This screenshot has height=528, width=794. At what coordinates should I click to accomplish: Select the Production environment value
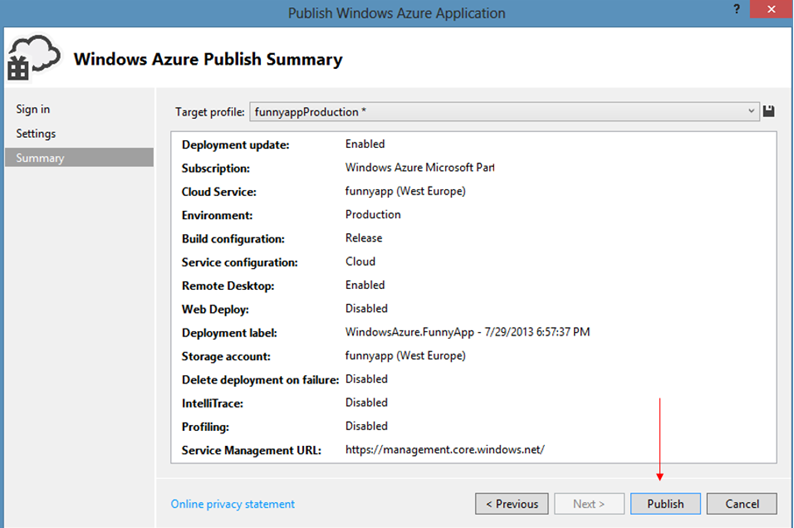[x=373, y=215]
